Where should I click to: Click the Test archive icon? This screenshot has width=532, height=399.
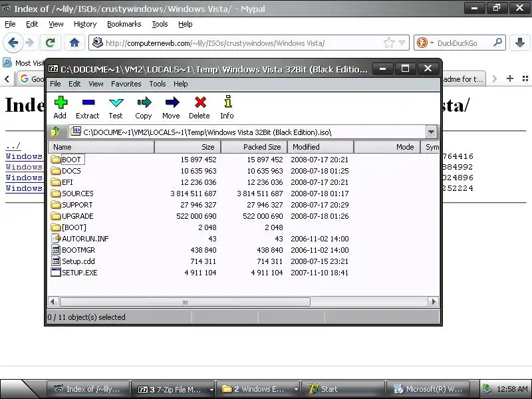pos(116,102)
